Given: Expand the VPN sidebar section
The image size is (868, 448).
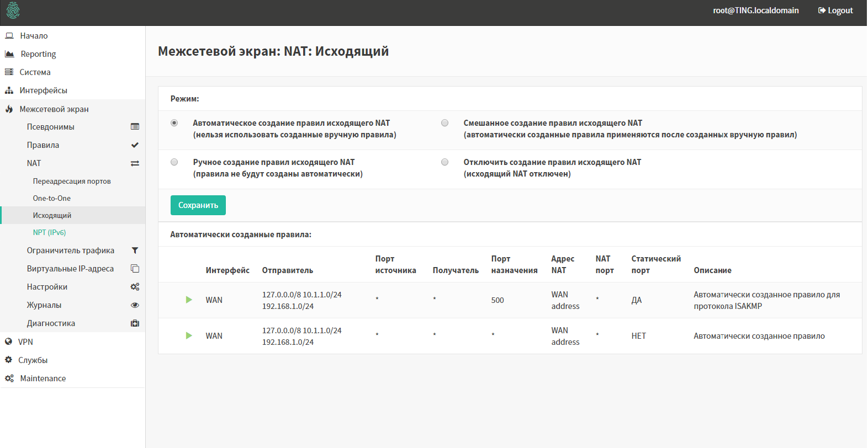Looking at the screenshot, I should click(25, 342).
